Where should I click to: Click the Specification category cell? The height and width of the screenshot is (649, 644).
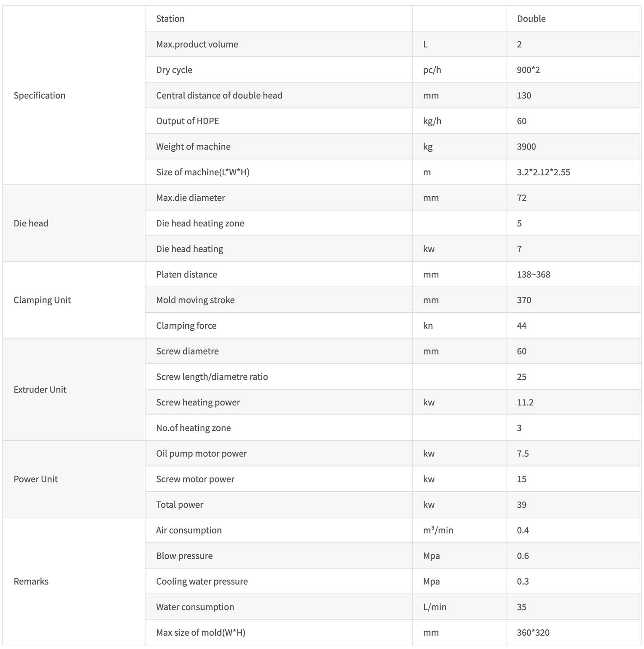[74, 95]
